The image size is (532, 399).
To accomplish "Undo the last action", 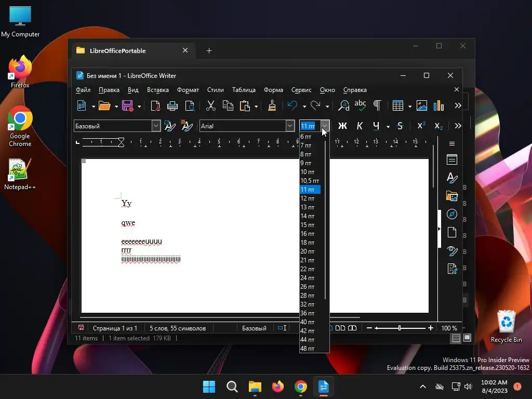I will coord(292,106).
